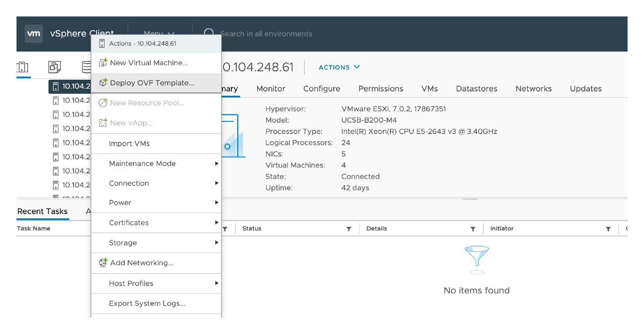Expand the Host Profiles submenu

coord(216,283)
